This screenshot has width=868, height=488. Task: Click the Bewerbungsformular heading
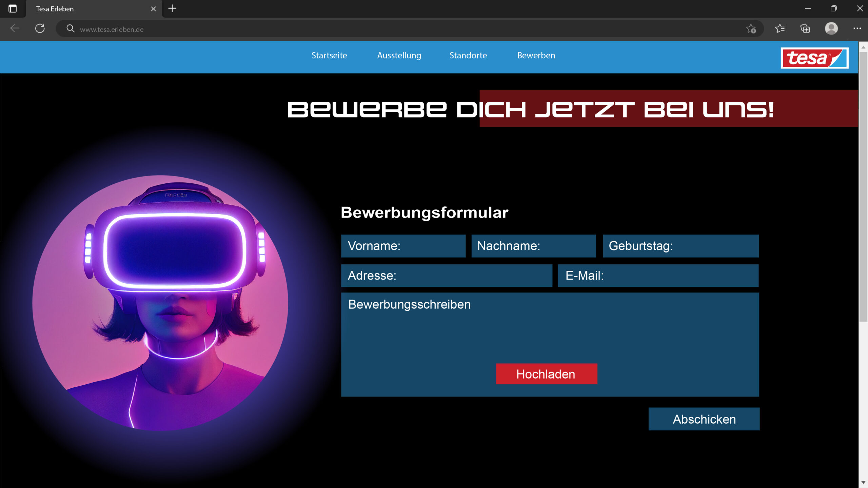[425, 213]
